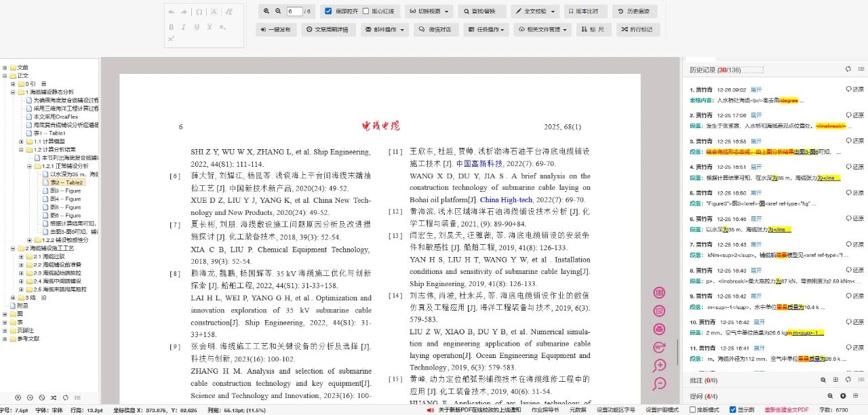
Task: Select 表2 -- Table2 in the outline tree
Action: point(66,182)
